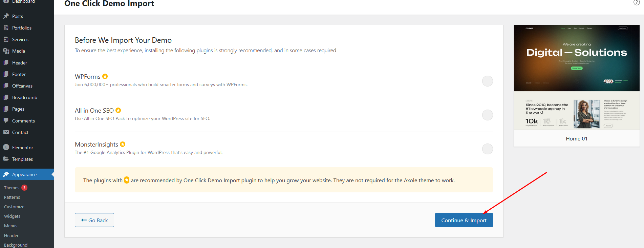The image size is (644, 248).
Task: Click the help question mark icon
Action: click(x=637, y=2)
